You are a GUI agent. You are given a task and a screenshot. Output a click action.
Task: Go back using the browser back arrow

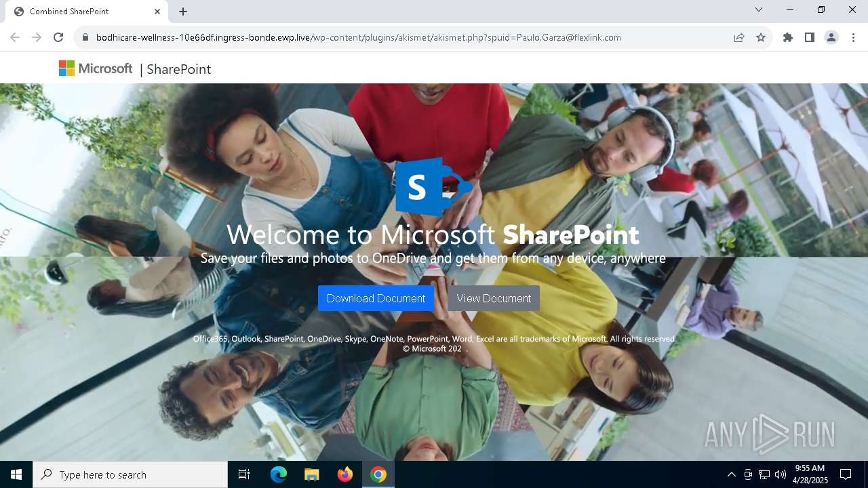click(15, 37)
